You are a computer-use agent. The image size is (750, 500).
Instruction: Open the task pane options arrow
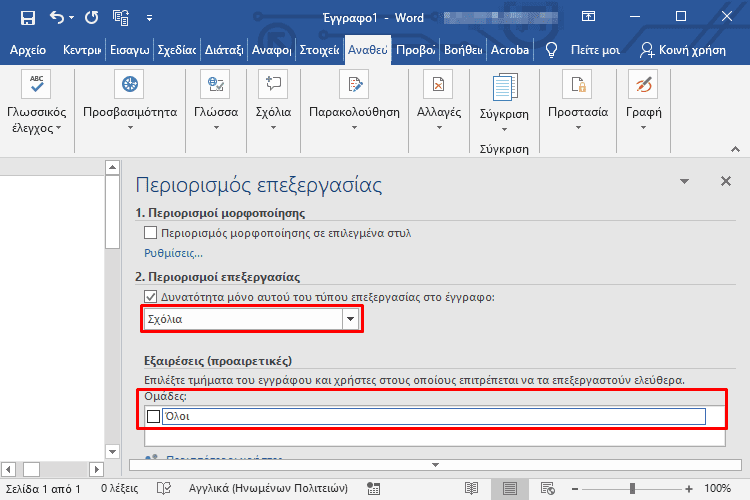point(685,181)
